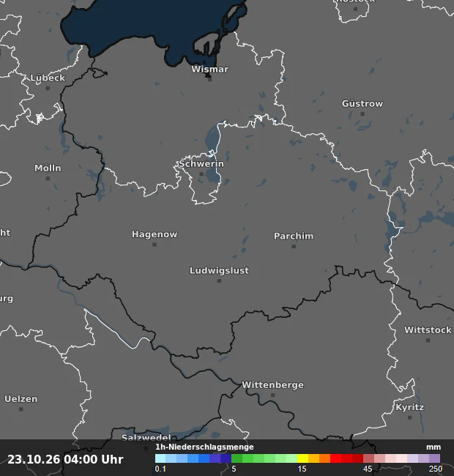
Task: Click the legend value 250
Action: tap(436, 469)
